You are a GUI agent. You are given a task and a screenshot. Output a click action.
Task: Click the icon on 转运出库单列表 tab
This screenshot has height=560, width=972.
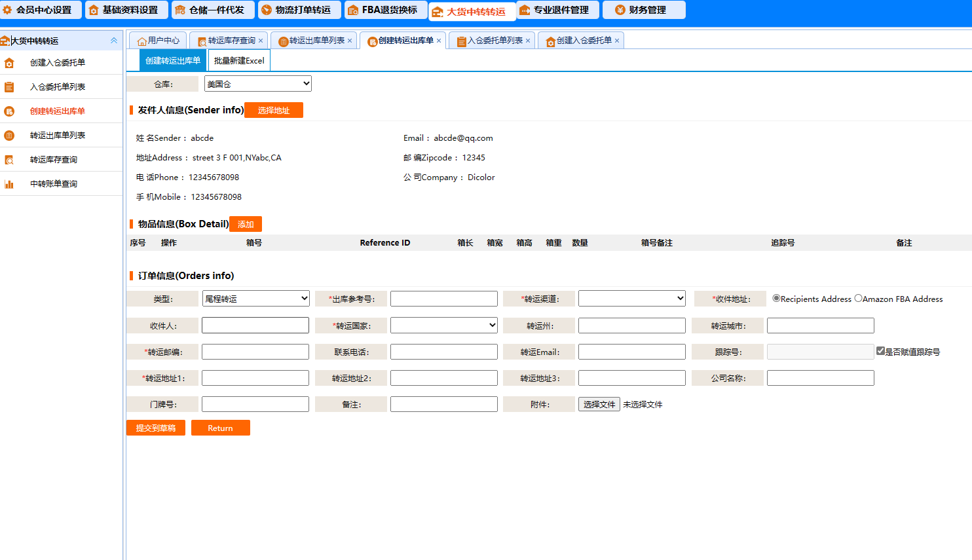tap(284, 41)
